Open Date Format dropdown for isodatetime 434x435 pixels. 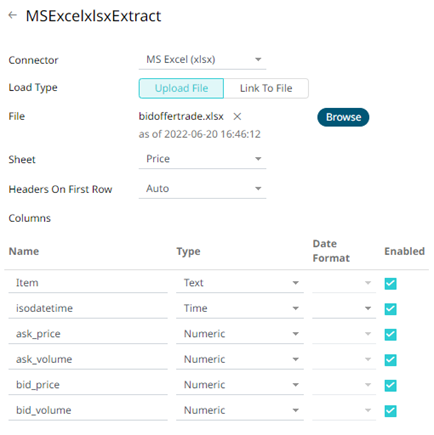tap(344, 309)
